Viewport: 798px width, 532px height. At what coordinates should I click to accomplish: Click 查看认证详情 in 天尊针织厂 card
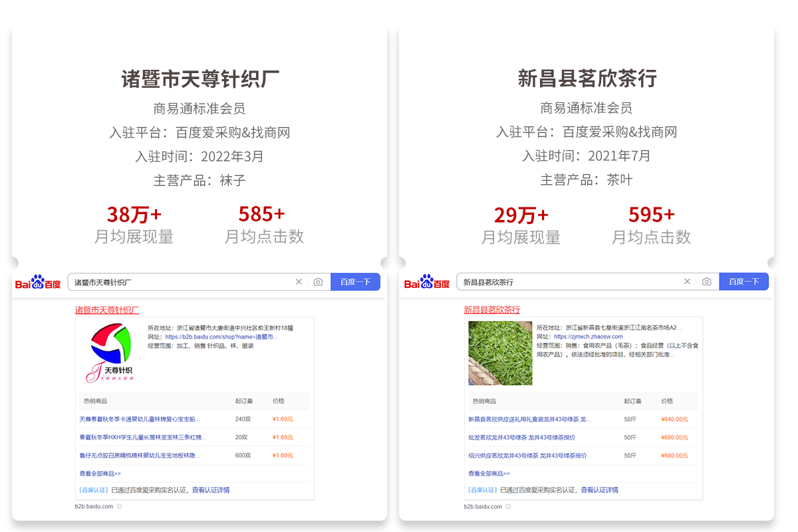pos(211,490)
